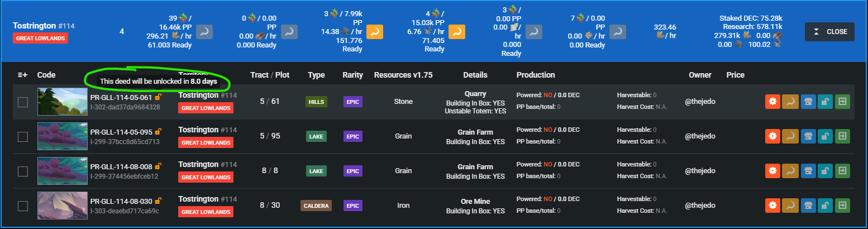Check the box for the Quarry Stone row
The width and height of the screenshot is (868, 229).
[23, 102]
